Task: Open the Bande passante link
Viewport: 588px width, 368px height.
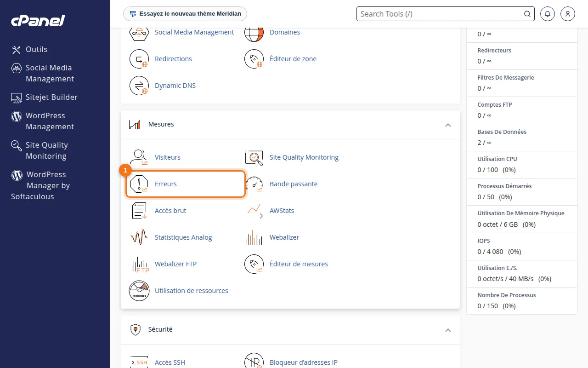Action: [294, 184]
